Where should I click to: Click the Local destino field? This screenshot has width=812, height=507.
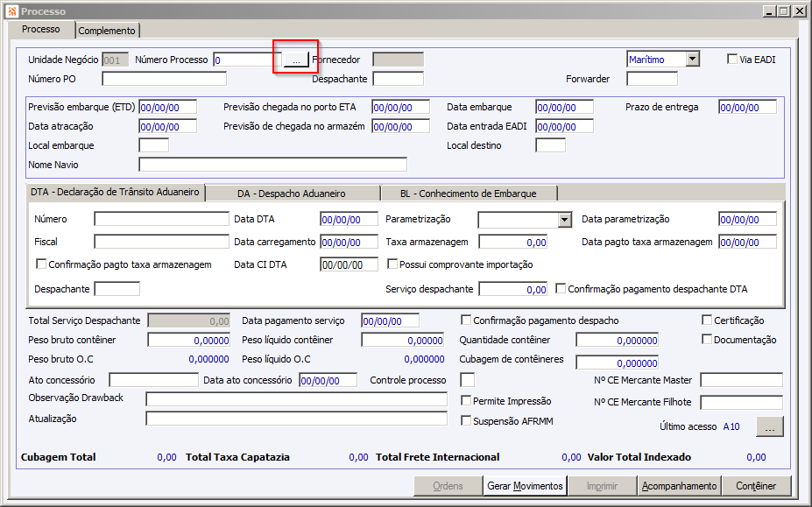(x=550, y=145)
